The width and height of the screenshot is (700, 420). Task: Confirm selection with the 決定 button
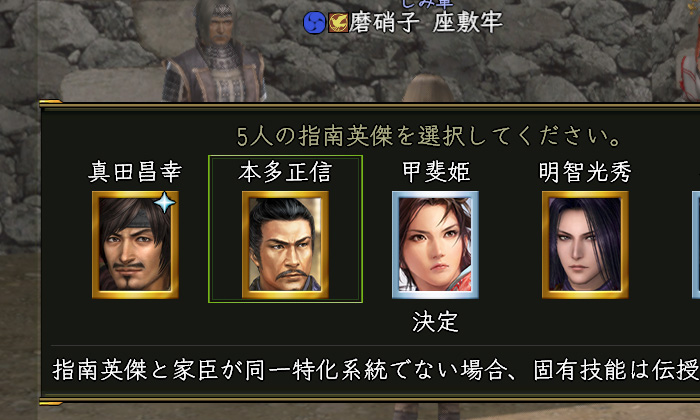click(x=435, y=322)
